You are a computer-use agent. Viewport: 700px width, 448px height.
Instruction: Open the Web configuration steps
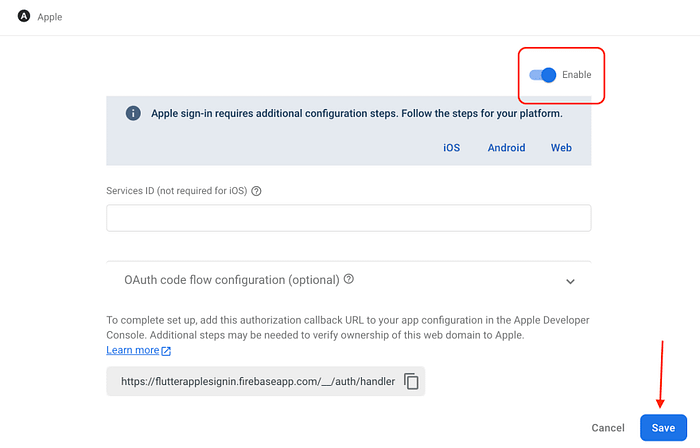561,148
